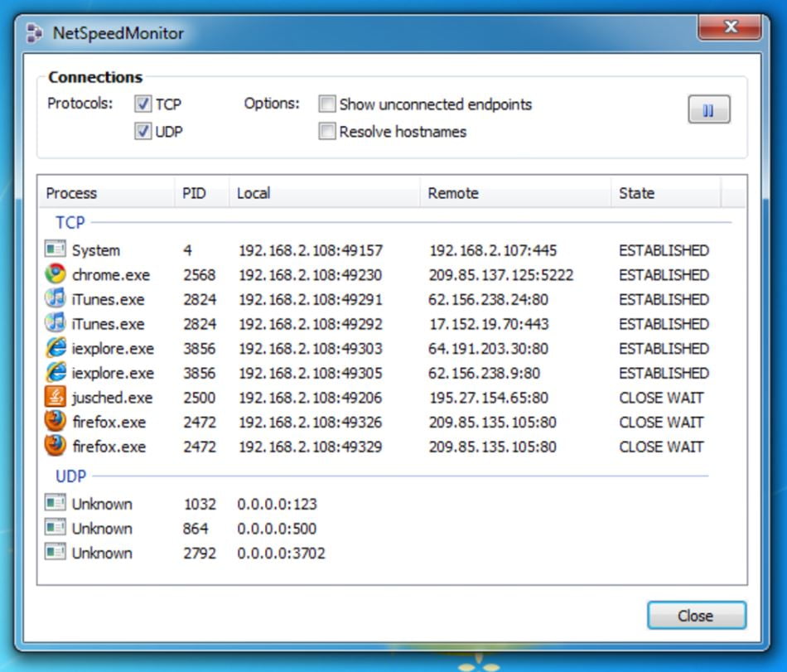Click Firefox icon in port 49329 row
Image resolution: width=787 pixels, height=672 pixels.
point(55,446)
